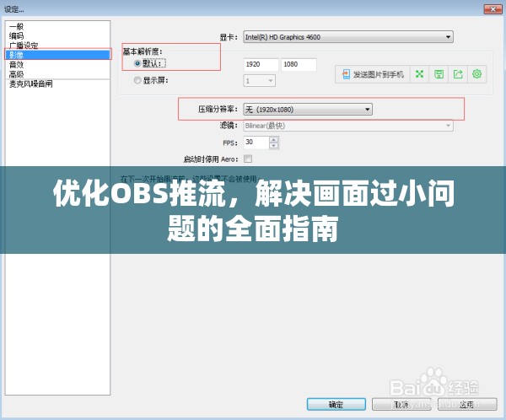Select the highlighted 影像 category
This screenshot has width=506, height=420.
[x=58, y=55]
